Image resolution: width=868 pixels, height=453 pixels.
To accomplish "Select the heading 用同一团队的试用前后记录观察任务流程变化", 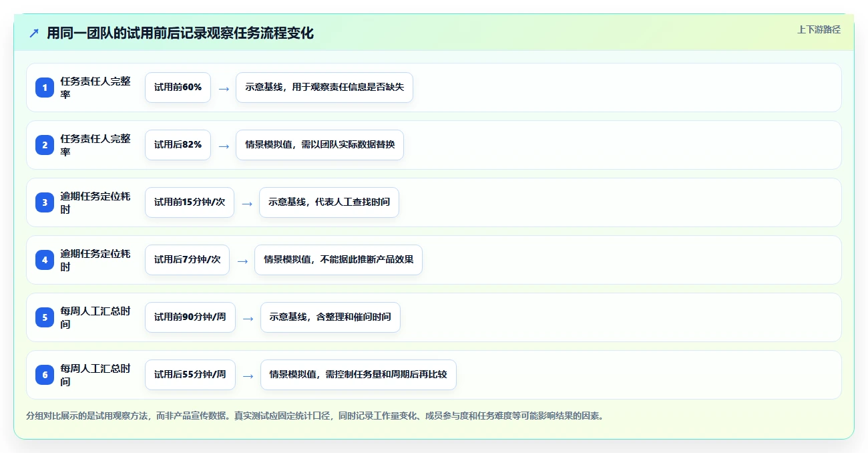I will [180, 33].
